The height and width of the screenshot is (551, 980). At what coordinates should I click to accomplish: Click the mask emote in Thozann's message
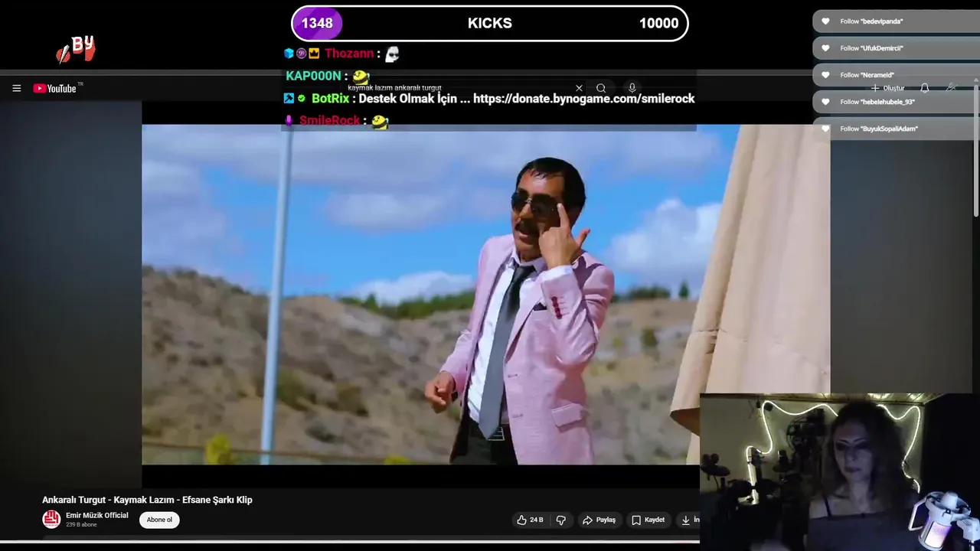click(392, 54)
